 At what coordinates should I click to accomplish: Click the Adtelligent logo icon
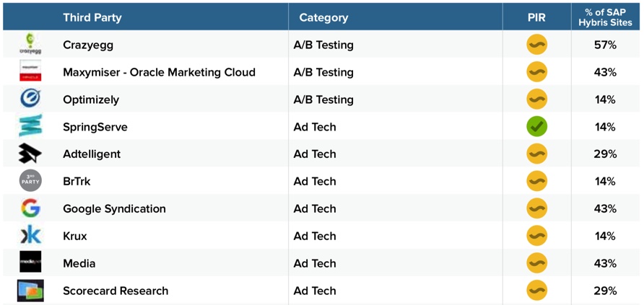pyautogui.click(x=30, y=154)
